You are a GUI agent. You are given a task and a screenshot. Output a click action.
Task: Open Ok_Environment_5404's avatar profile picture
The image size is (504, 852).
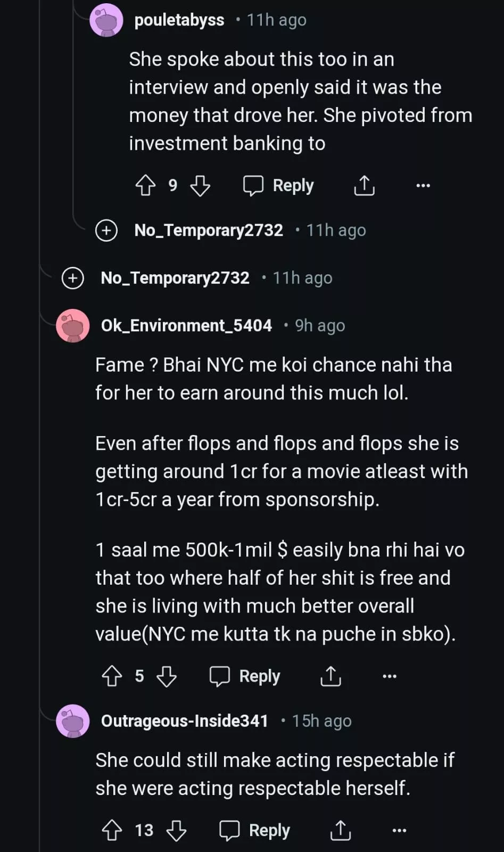tap(73, 325)
